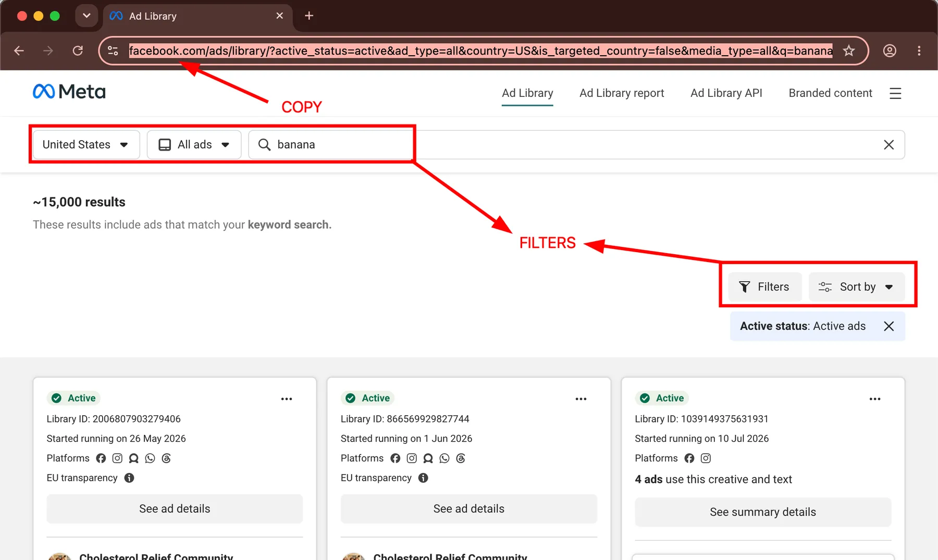938x560 pixels.
Task: Open the Filters panel
Action: (764, 287)
